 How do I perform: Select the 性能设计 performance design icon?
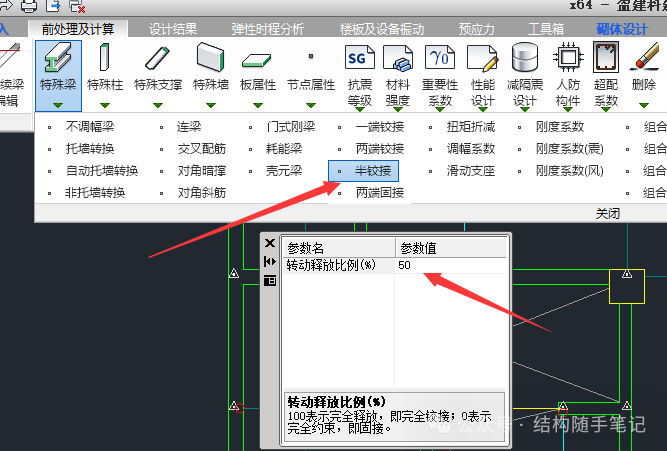tap(483, 57)
